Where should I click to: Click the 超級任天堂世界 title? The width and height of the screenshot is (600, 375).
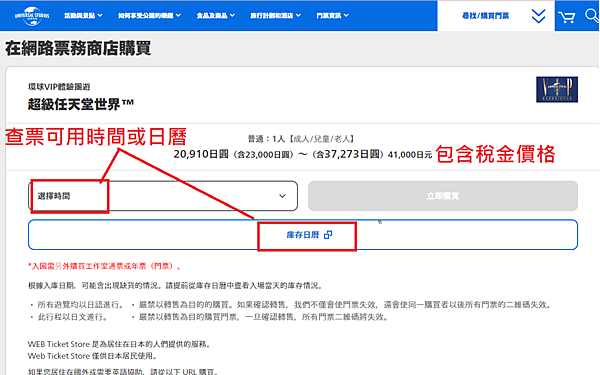pos(81,104)
